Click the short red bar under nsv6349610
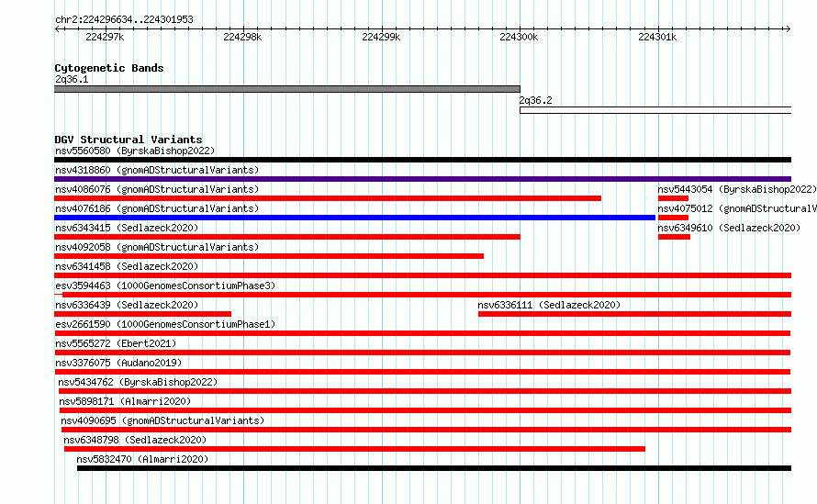 (x=674, y=237)
